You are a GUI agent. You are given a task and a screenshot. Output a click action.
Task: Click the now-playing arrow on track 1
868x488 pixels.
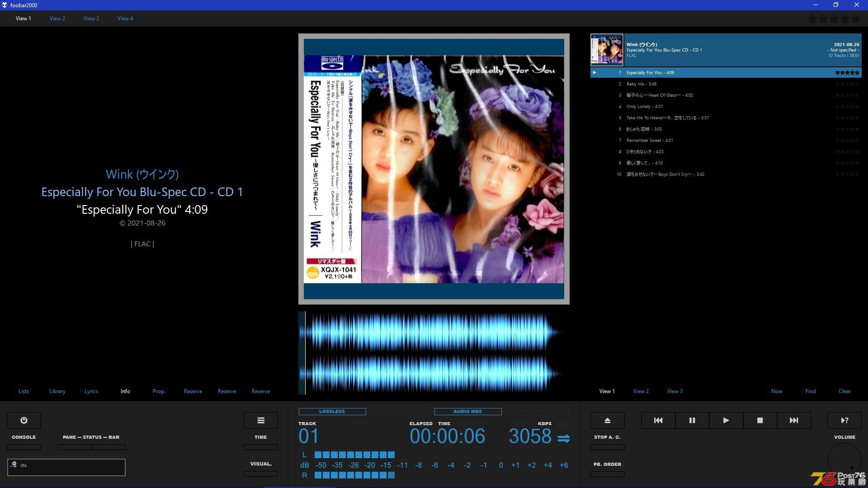point(594,72)
